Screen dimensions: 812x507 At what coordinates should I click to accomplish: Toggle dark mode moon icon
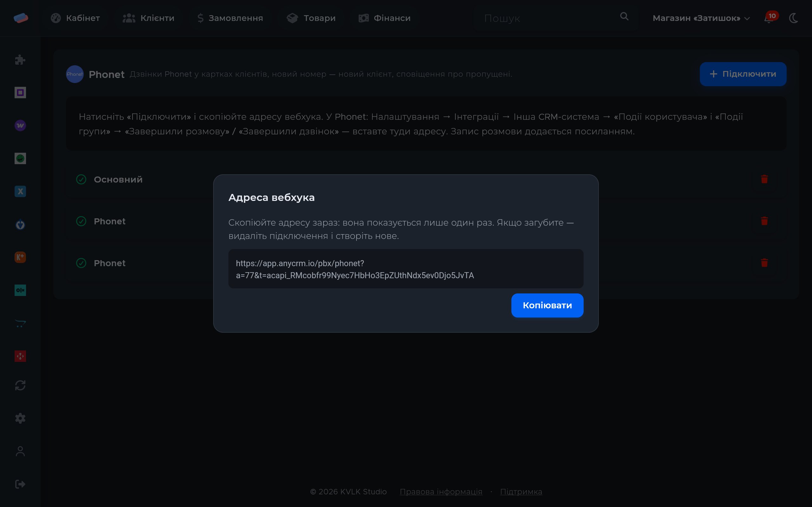click(794, 18)
